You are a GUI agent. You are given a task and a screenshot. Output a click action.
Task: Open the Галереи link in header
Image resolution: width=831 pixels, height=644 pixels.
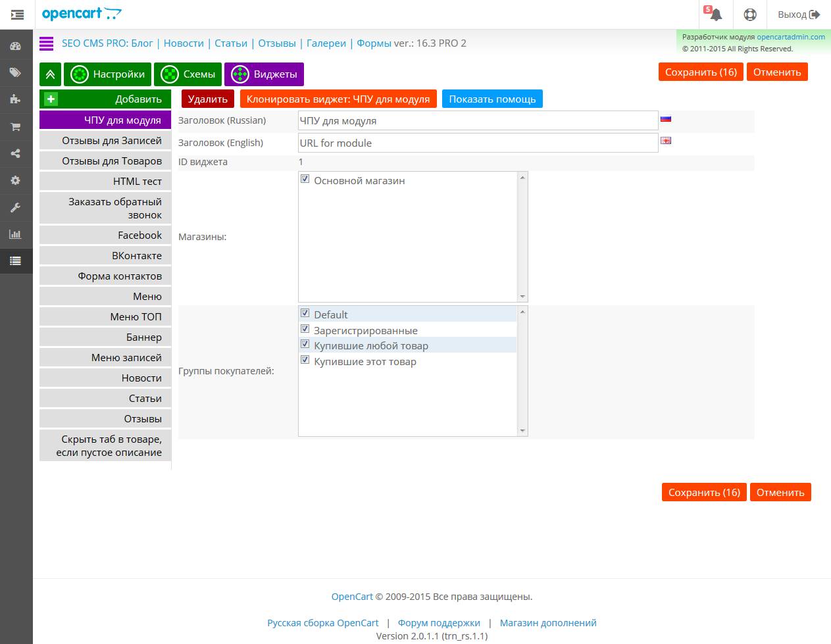coord(326,43)
